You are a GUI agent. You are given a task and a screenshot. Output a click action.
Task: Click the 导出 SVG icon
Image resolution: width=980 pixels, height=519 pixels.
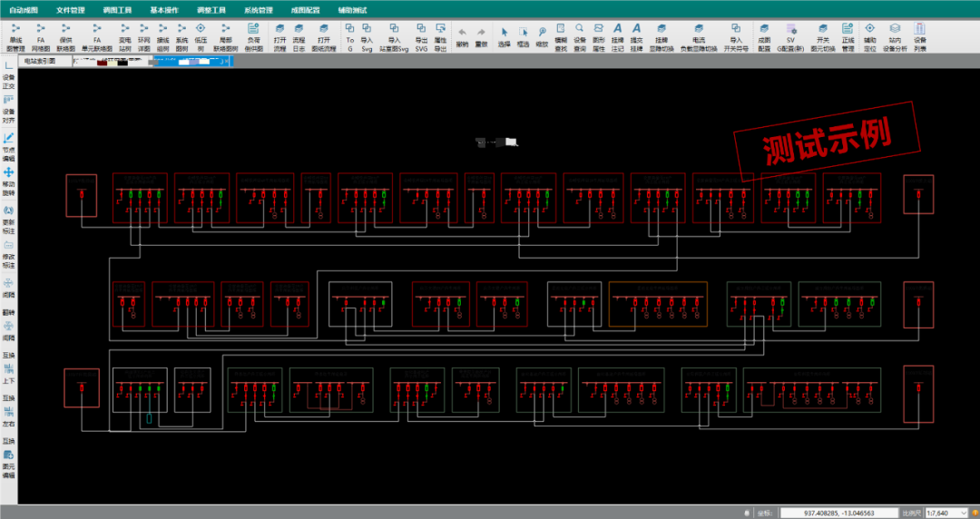point(421,35)
